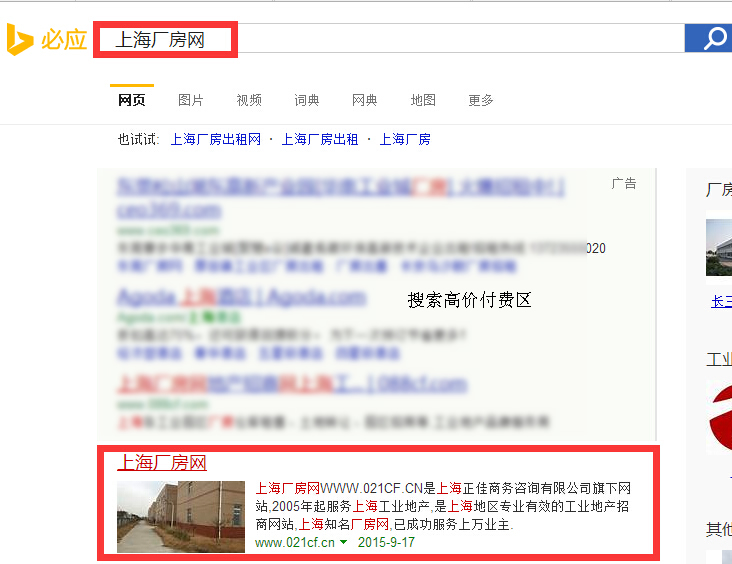Switch to the 视频 tab
The height and width of the screenshot is (564, 732).
tap(249, 100)
